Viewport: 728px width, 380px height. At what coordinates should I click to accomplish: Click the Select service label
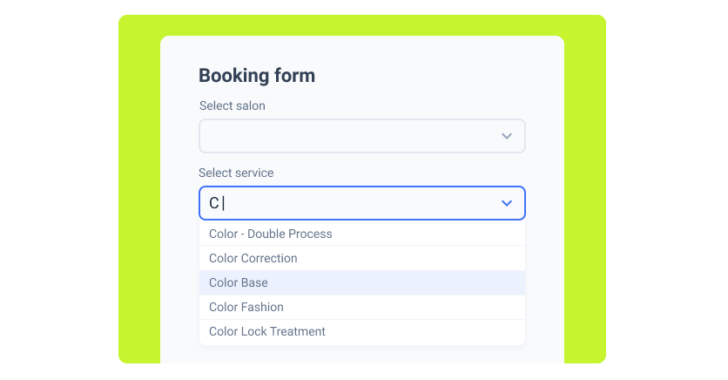(x=236, y=173)
